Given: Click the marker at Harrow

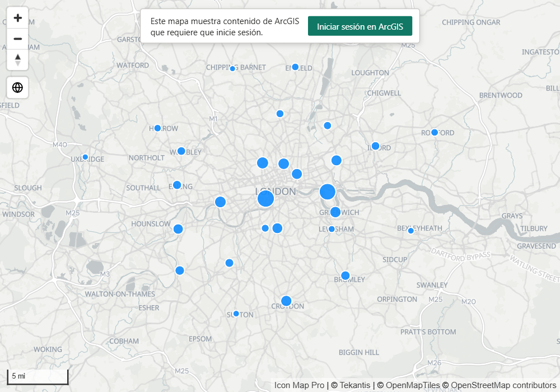Looking at the screenshot, I should pos(157,128).
